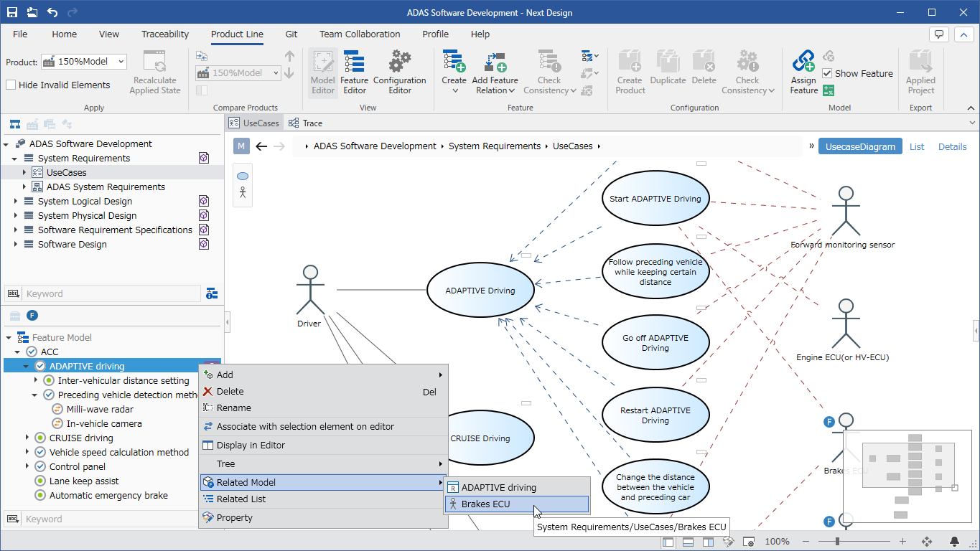Image resolution: width=980 pixels, height=551 pixels.
Task: Click the Assign Feature link icon
Action: click(x=803, y=61)
